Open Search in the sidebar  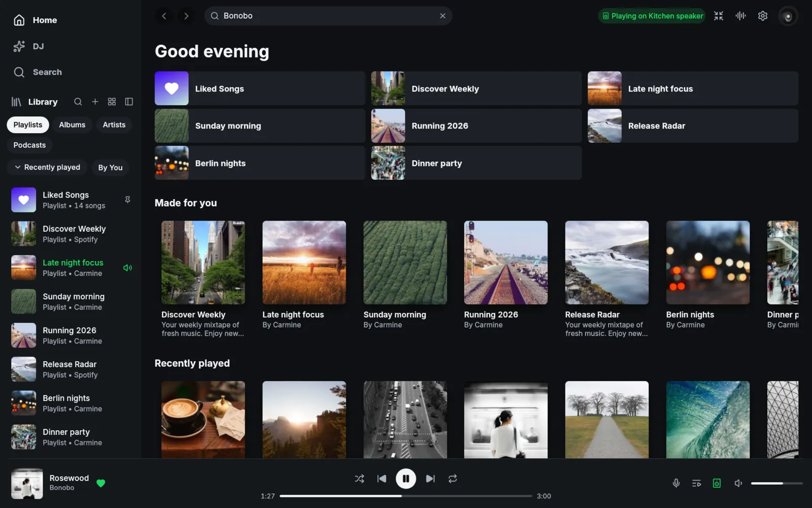(x=38, y=72)
